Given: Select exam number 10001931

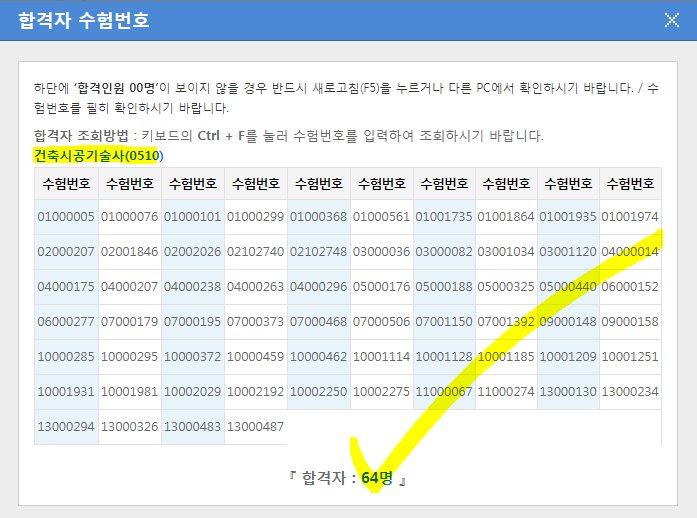Looking at the screenshot, I should 66,392.
